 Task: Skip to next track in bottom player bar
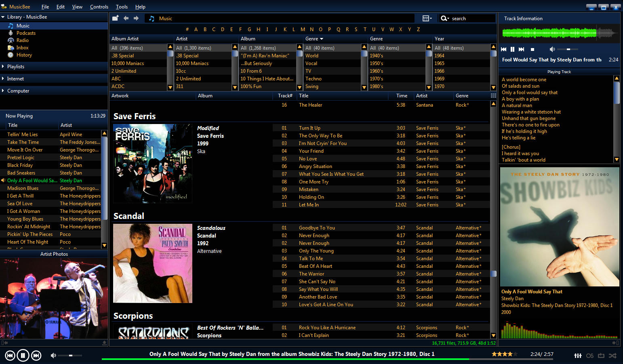36,356
